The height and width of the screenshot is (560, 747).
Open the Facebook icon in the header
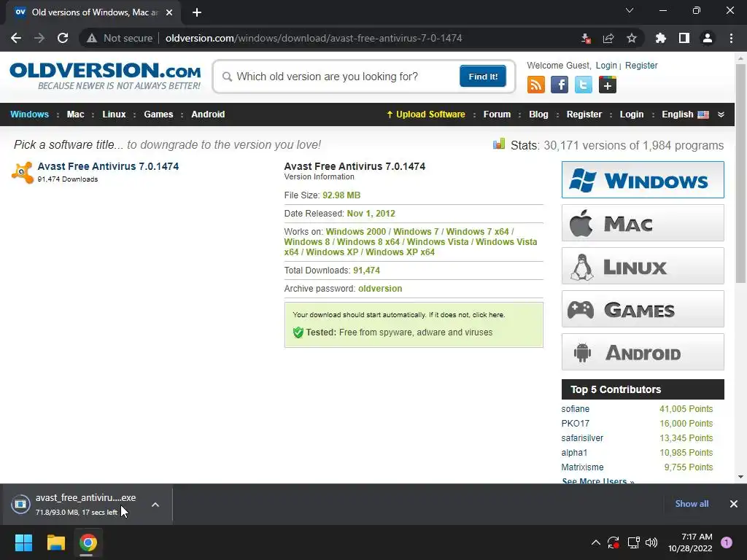pyautogui.click(x=560, y=85)
